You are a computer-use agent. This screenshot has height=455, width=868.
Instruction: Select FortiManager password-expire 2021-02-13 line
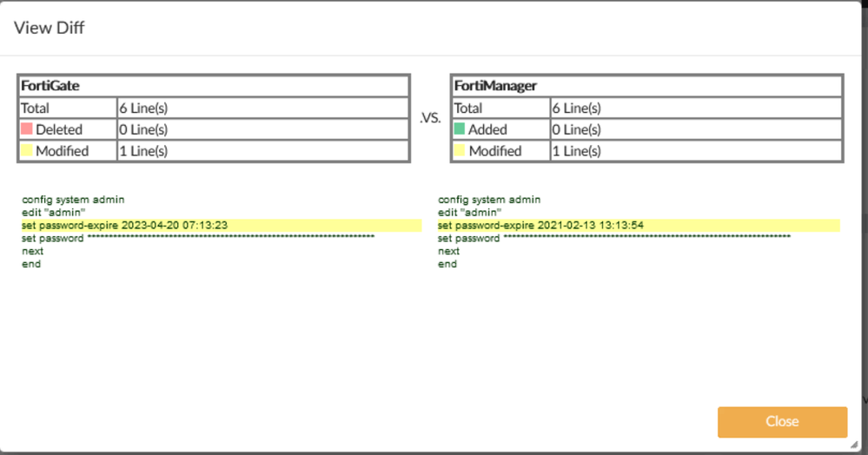tap(639, 225)
